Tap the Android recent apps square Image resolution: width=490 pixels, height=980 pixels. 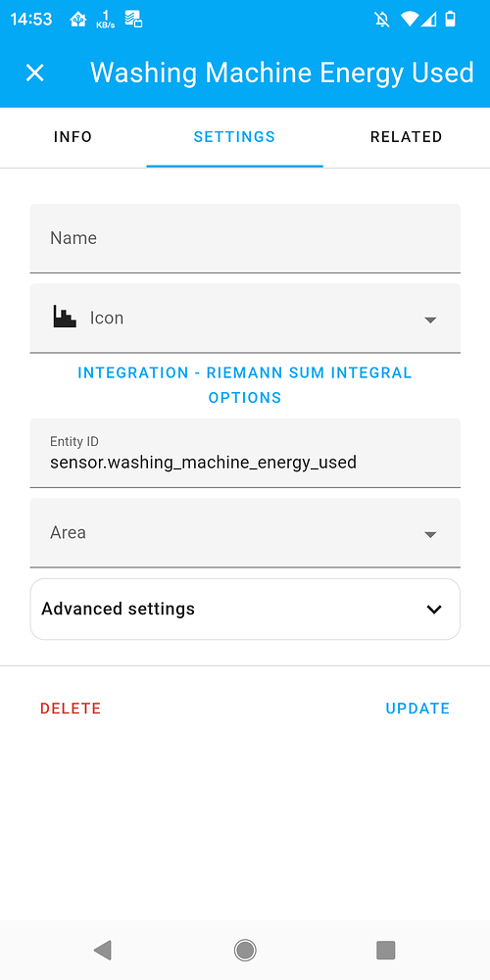coord(385,950)
